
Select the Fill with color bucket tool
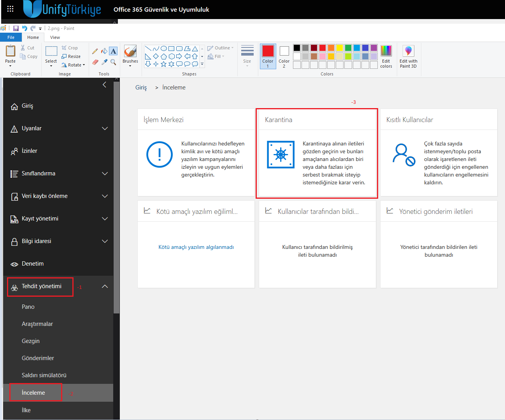pyautogui.click(x=104, y=51)
